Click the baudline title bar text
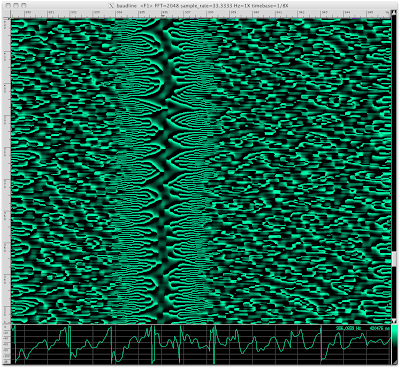This screenshot has height=368, width=400. [x=202, y=5]
